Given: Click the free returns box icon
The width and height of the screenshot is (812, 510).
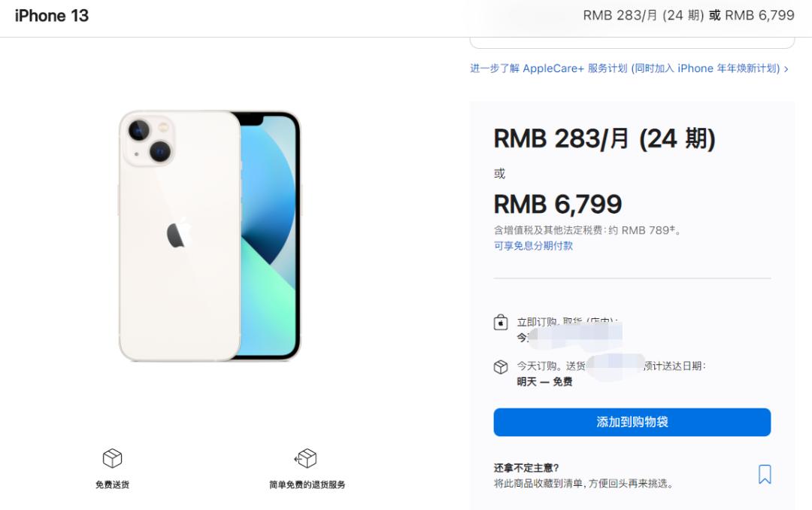Looking at the screenshot, I should click(x=305, y=458).
